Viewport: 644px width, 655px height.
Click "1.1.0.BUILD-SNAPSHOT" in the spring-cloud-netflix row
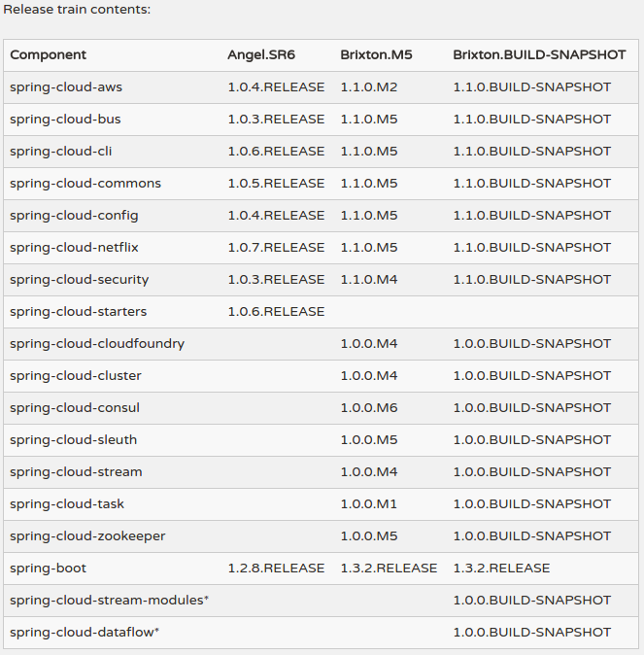pyautogui.click(x=532, y=247)
